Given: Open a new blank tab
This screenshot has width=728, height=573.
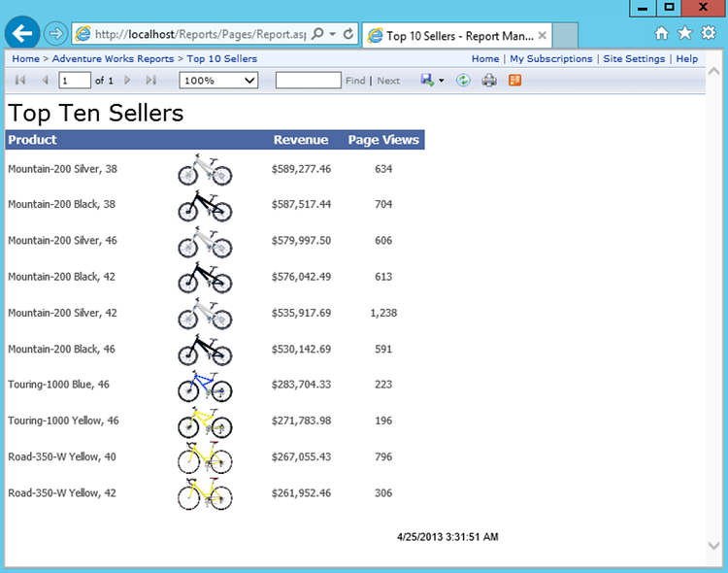Looking at the screenshot, I should point(565,35).
